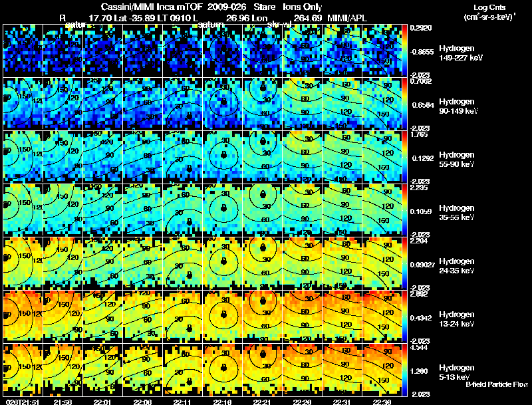The width and height of the screenshot is (532, 405).
Task: Select the 22:01 panel in 55-90 keV row
Action: coord(103,157)
